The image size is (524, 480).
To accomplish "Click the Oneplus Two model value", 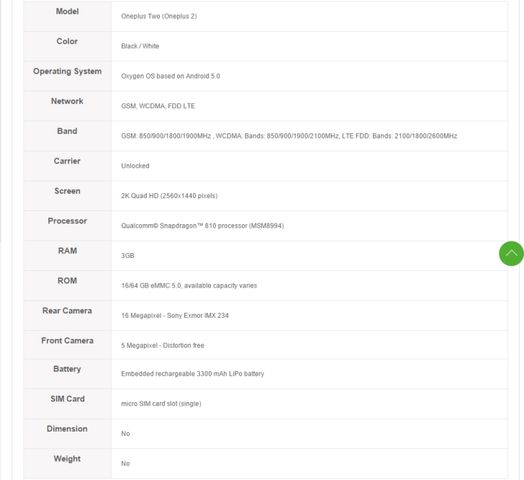I will [159, 16].
